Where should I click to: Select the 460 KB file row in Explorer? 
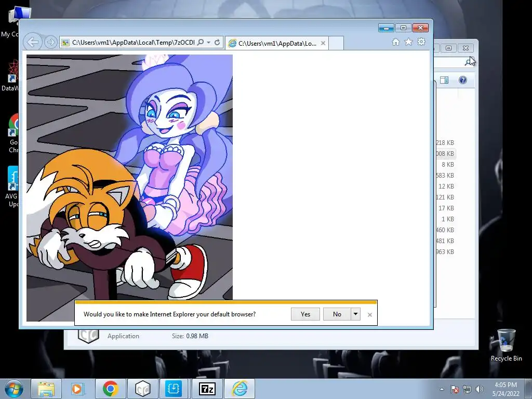[x=445, y=230]
